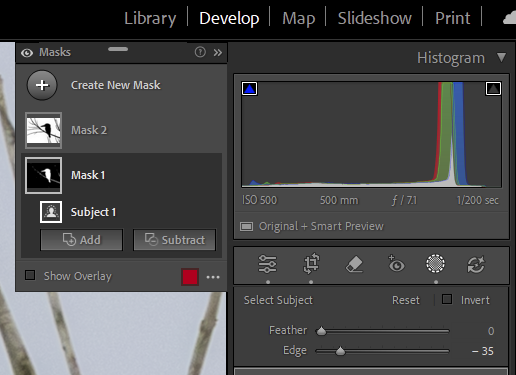Screen dimensions: 516x375
Task: Click the Select Subject heading
Action: pos(278,300)
